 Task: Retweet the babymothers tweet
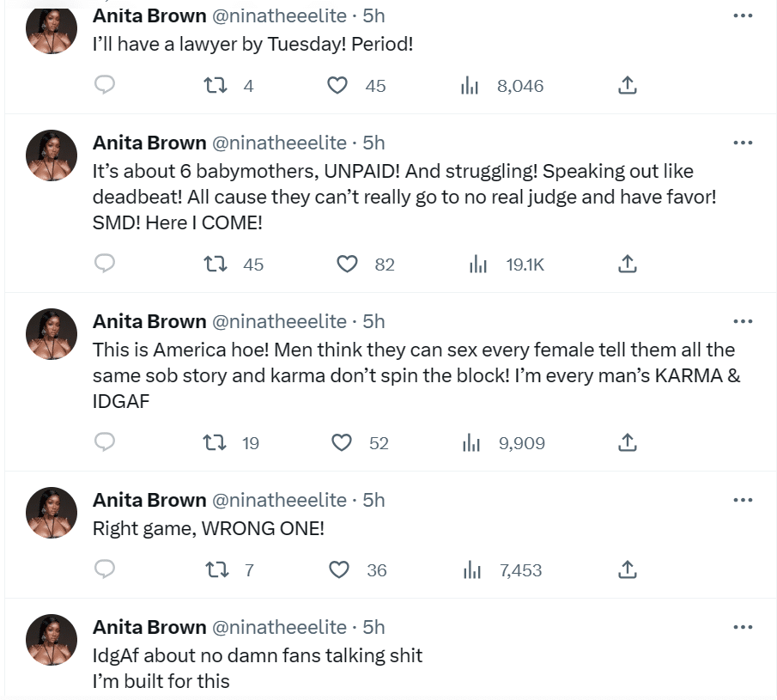tap(214, 265)
